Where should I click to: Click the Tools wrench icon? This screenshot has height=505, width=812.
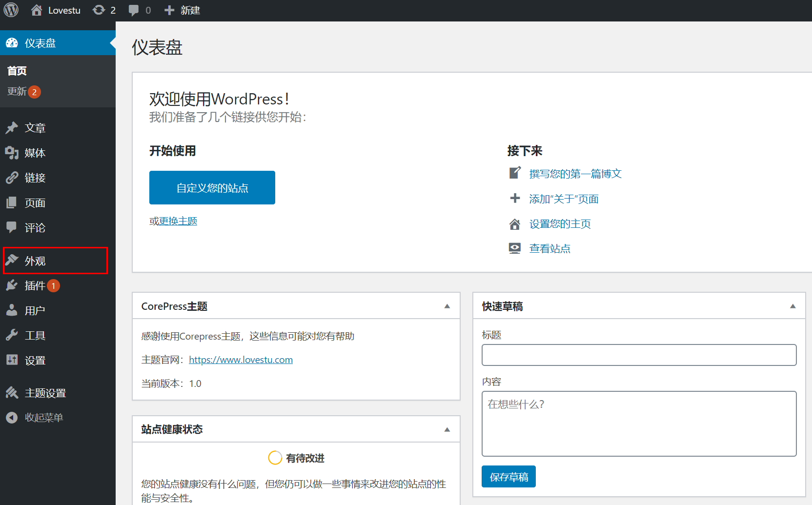click(x=12, y=335)
